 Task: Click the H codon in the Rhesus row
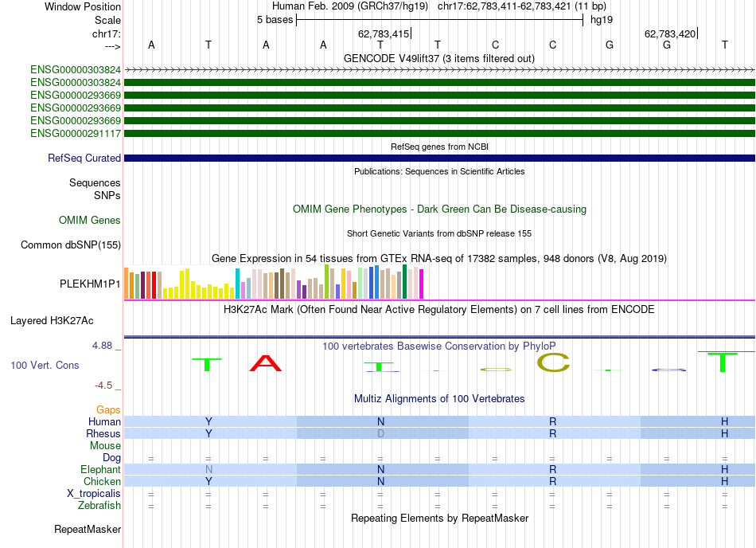pos(725,433)
